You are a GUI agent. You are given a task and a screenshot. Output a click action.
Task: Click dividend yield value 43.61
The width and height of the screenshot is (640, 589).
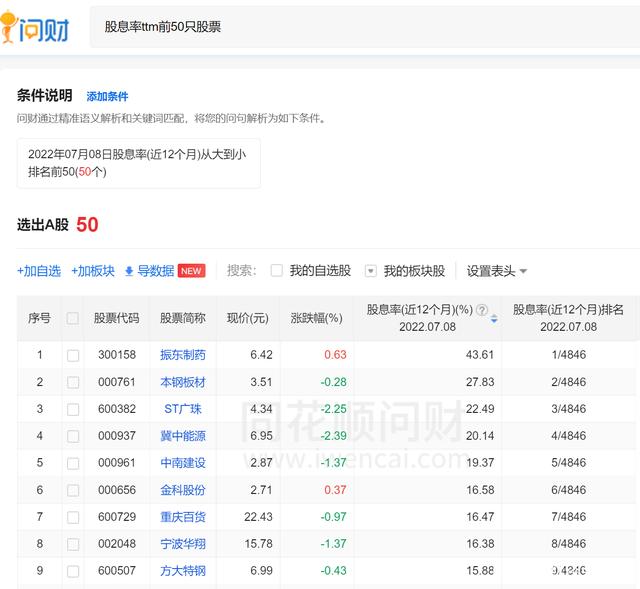(x=480, y=355)
